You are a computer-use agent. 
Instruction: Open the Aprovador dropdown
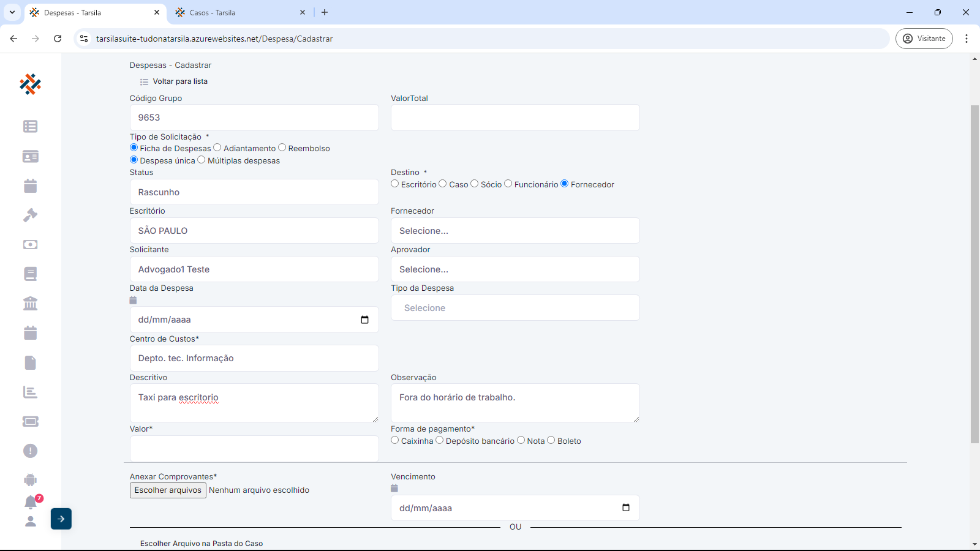pyautogui.click(x=515, y=269)
